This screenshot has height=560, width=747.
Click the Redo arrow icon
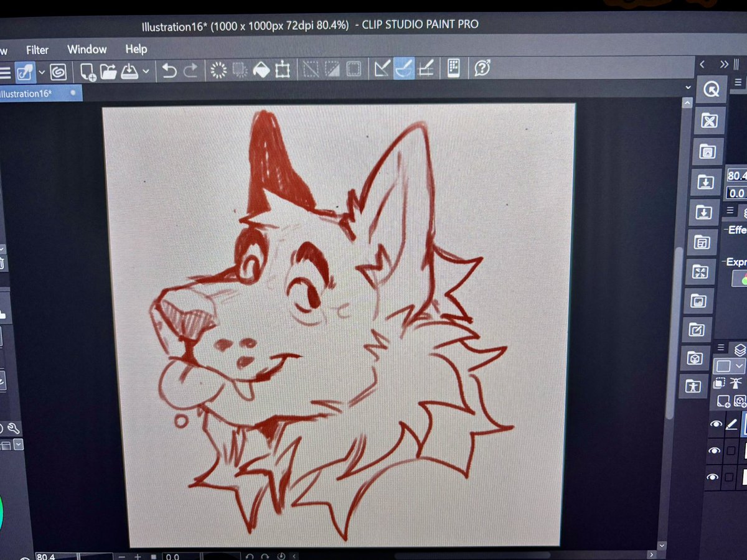(192, 70)
